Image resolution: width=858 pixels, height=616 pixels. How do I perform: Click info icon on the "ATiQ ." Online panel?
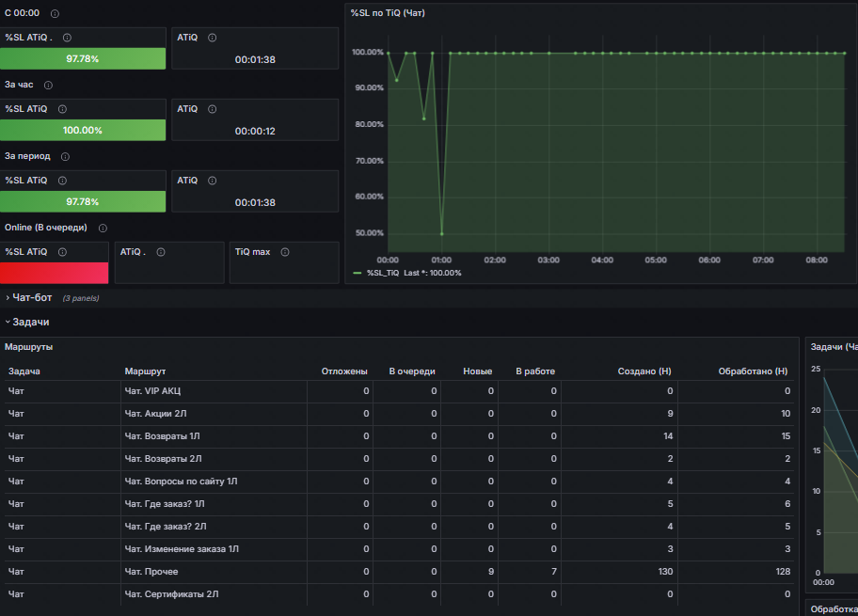[160, 252]
